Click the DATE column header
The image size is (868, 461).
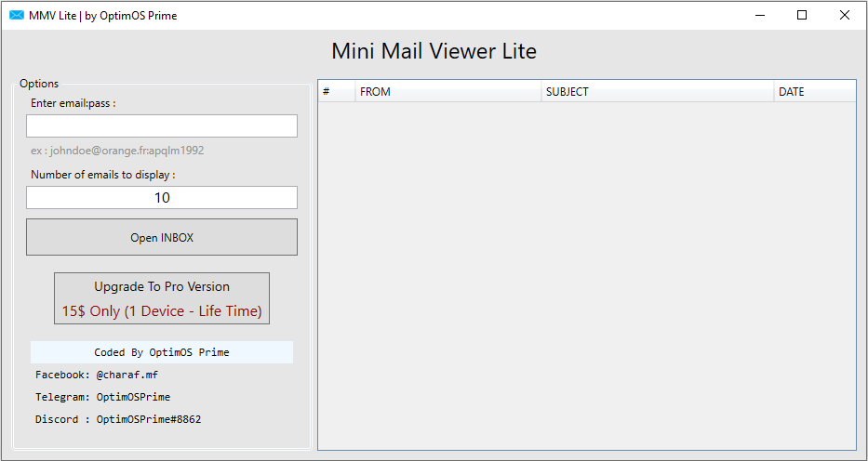(x=815, y=91)
